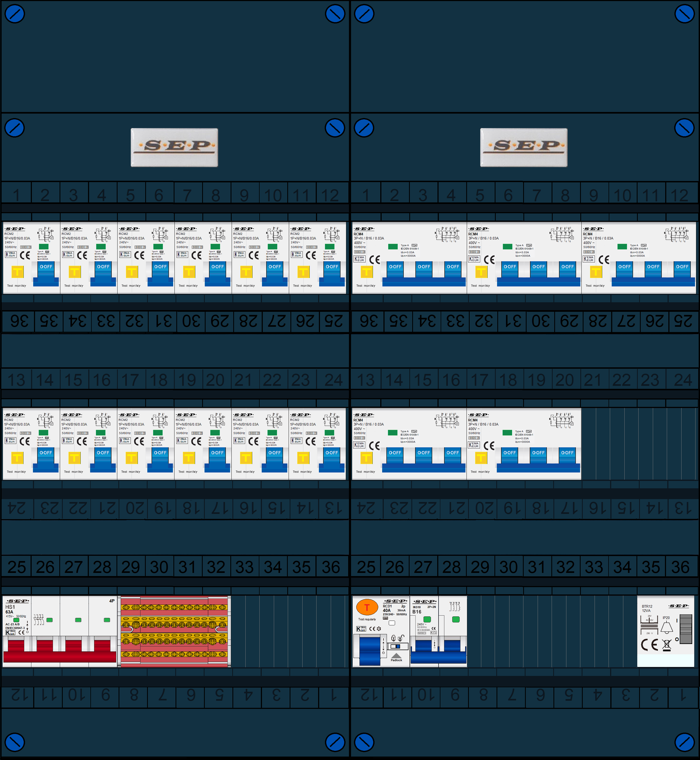Click CE mark on BTR12 transformer

[650, 645]
